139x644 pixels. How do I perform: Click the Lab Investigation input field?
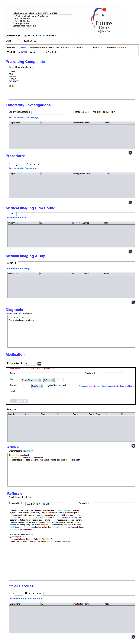(48, 112)
